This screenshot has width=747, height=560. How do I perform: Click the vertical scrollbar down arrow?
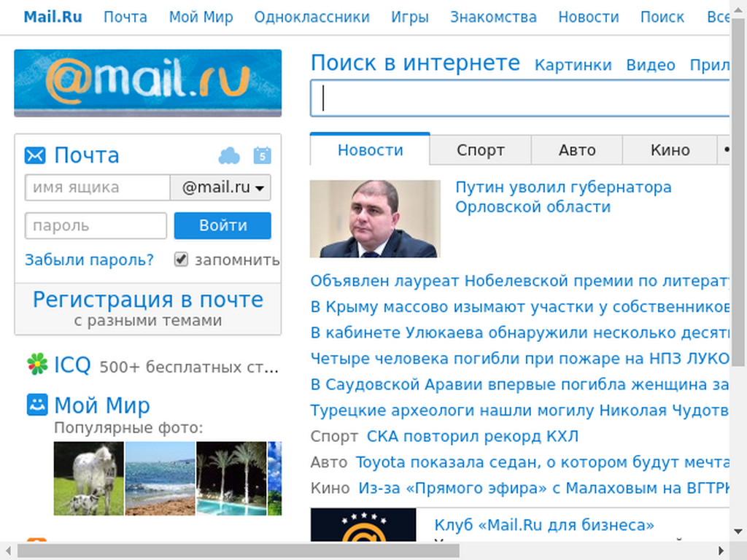(738, 532)
